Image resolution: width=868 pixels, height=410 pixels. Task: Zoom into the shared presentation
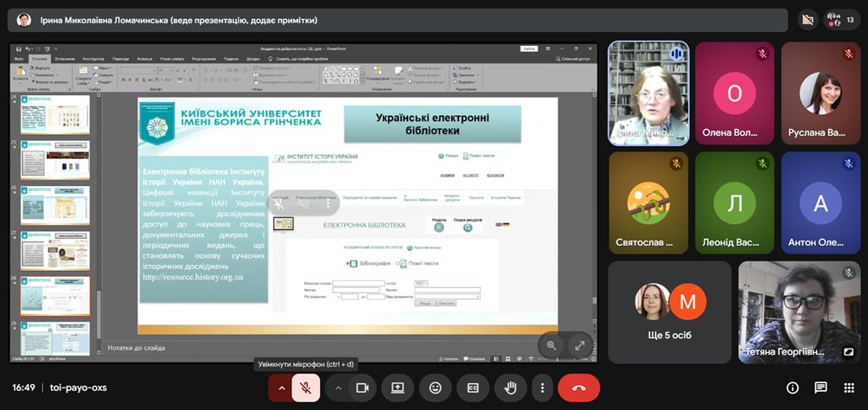551,345
